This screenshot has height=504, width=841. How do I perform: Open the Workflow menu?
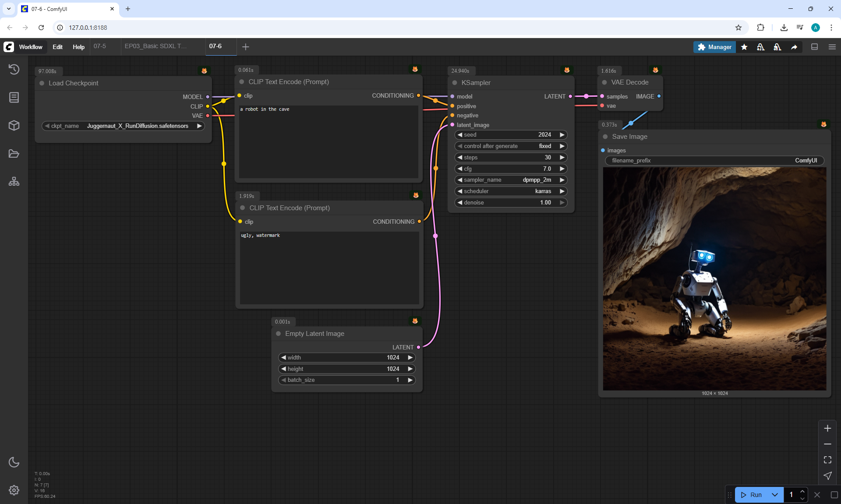(31, 47)
